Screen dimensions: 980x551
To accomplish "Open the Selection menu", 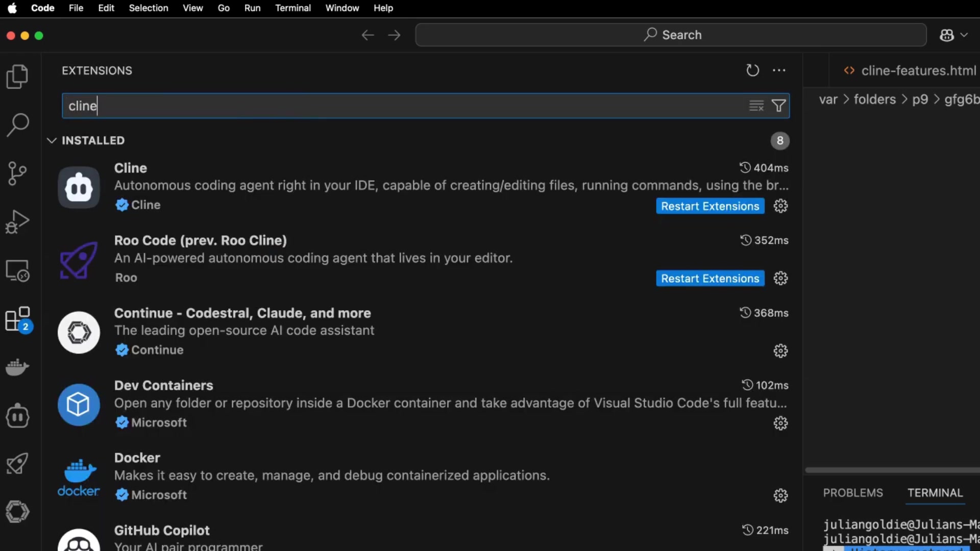I will [x=148, y=8].
